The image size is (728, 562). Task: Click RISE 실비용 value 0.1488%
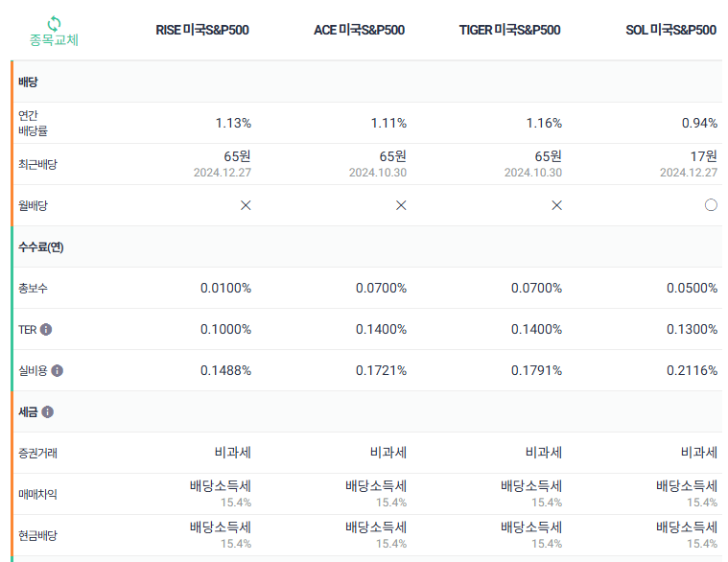tap(225, 371)
